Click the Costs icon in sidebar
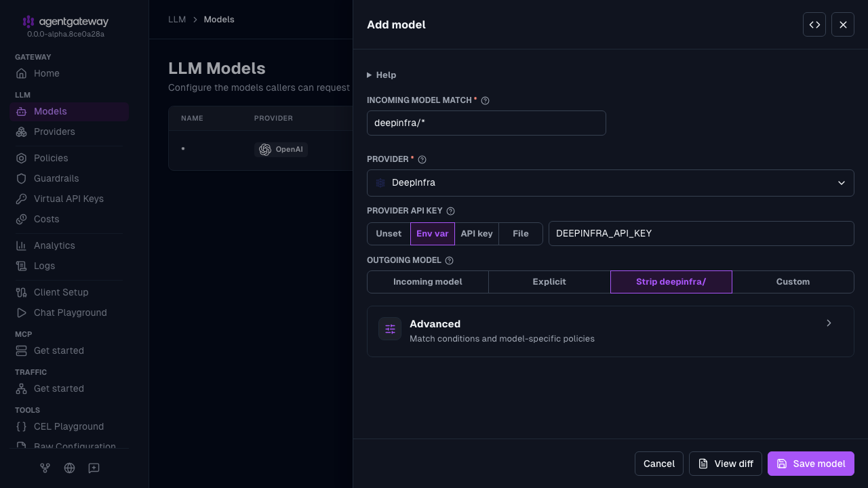The image size is (868, 488). point(22,219)
